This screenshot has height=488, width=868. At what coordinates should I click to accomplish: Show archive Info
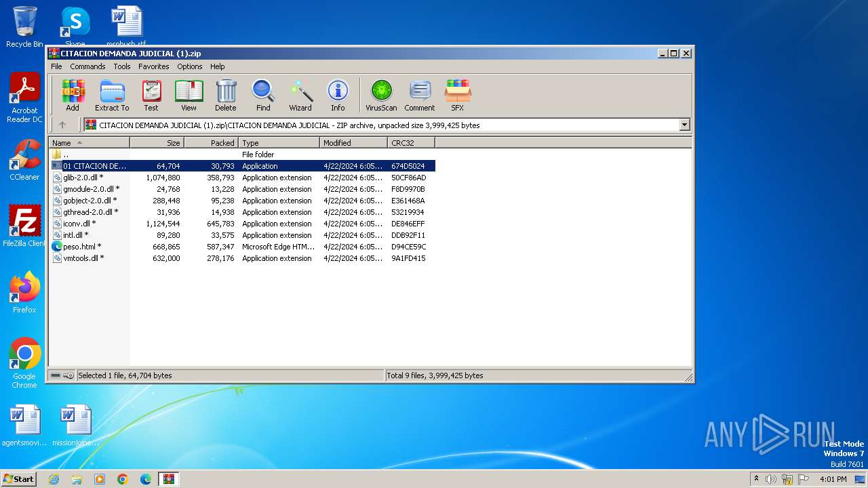(338, 95)
